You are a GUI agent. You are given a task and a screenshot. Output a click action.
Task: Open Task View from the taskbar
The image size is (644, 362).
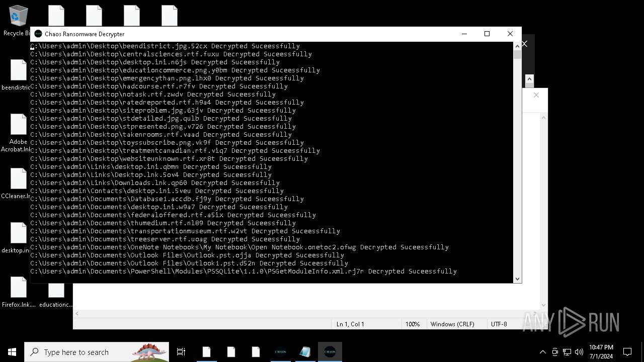click(x=181, y=352)
